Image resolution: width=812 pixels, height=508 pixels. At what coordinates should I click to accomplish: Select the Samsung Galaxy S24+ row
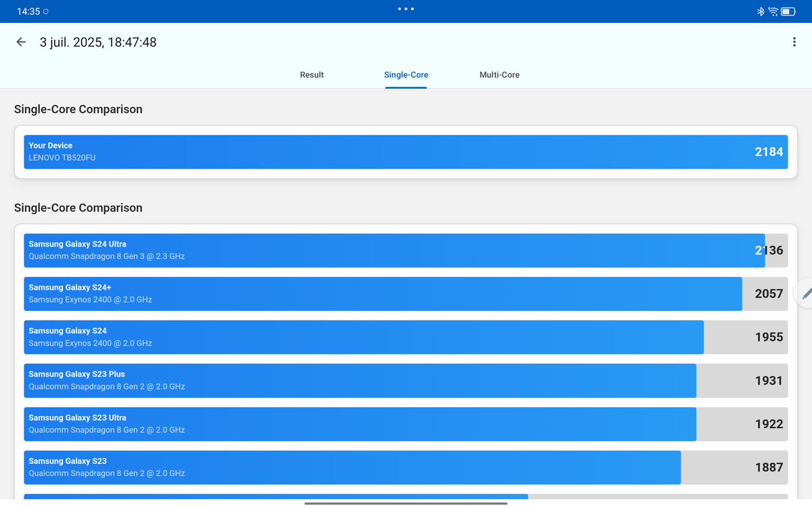tap(406, 294)
